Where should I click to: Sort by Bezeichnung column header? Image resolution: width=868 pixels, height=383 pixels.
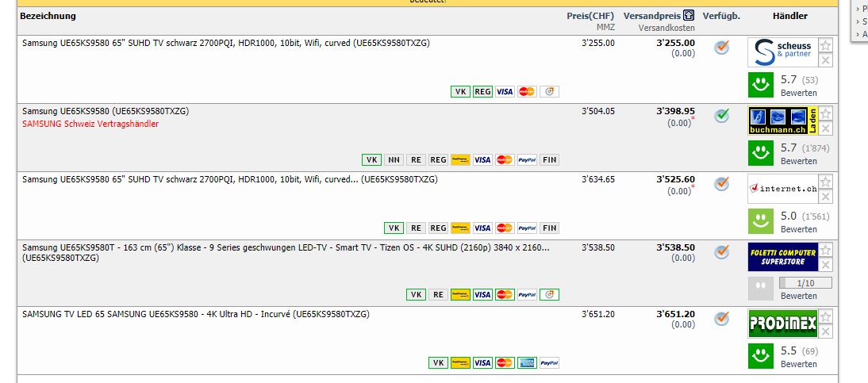[48, 16]
